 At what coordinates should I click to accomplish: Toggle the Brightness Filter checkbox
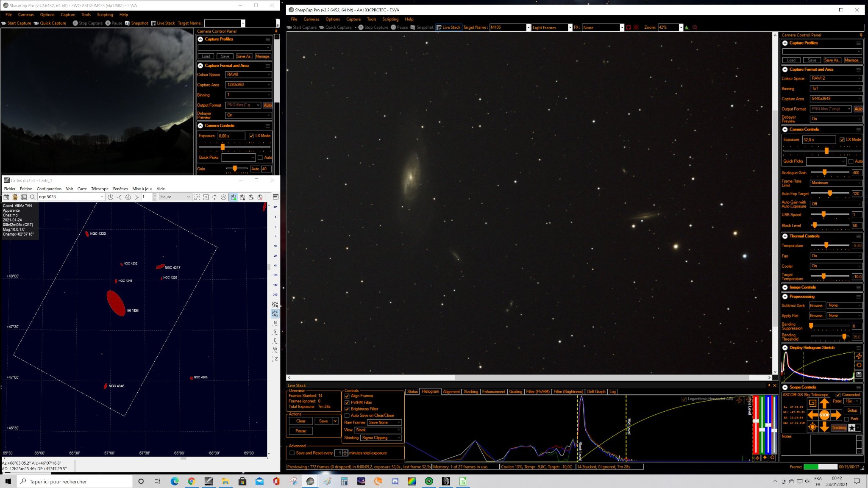tap(347, 409)
